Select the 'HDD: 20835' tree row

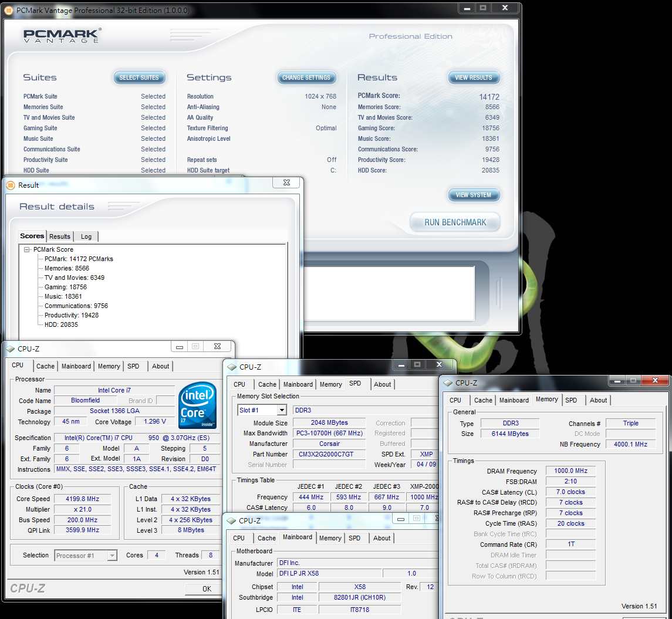click(x=61, y=324)
